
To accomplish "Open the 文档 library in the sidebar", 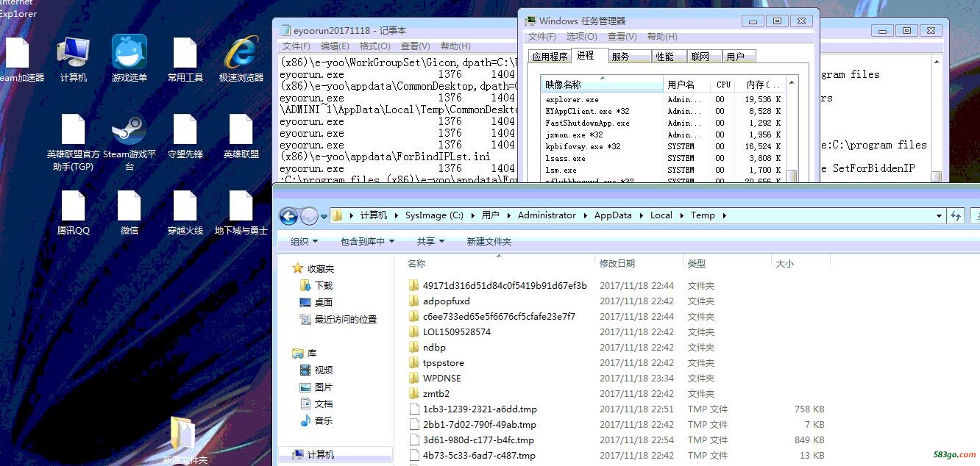I will pyautogui.click(x=317, y=404).
